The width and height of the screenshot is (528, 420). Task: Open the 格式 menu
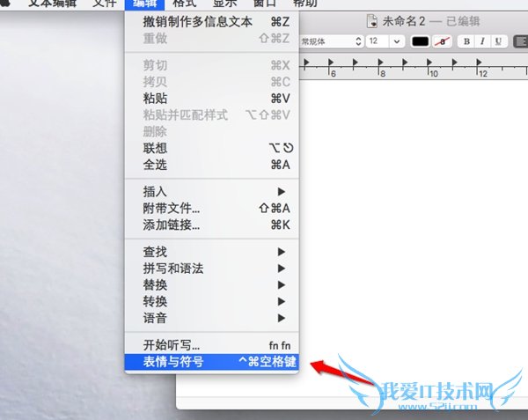click(185, 4)
